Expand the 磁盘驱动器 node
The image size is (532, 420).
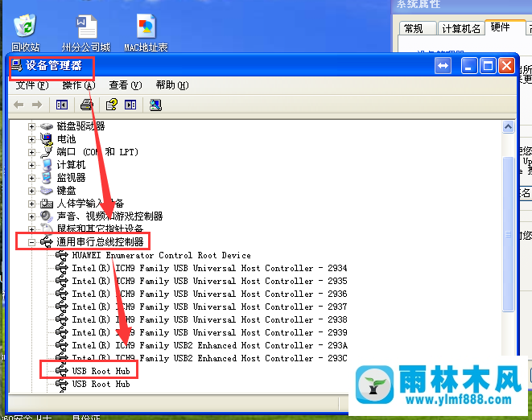click(x=31, y=126)
